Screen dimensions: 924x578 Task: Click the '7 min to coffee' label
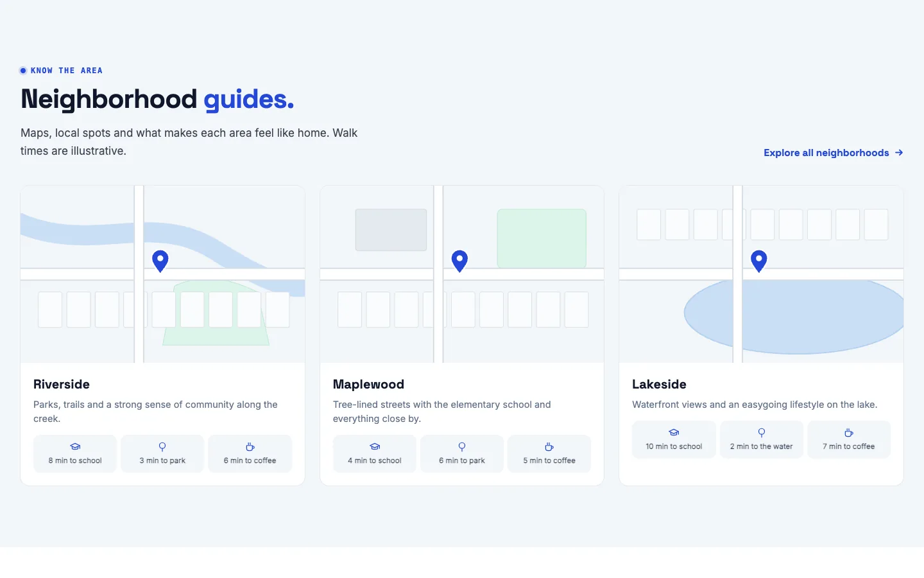tap(849, 446)
